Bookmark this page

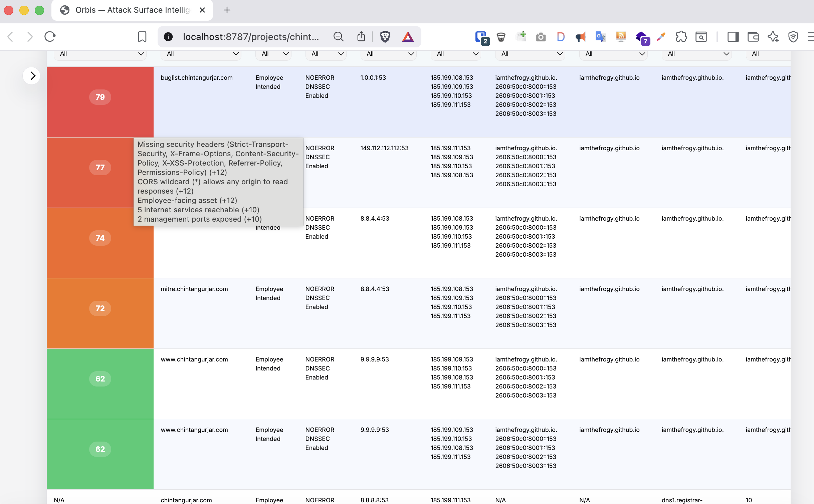[142, 37]
